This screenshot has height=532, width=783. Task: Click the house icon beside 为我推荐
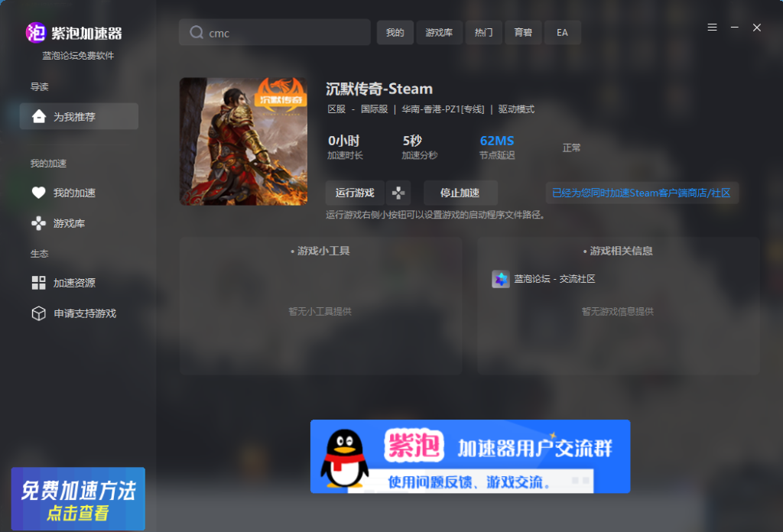point(38,116)
